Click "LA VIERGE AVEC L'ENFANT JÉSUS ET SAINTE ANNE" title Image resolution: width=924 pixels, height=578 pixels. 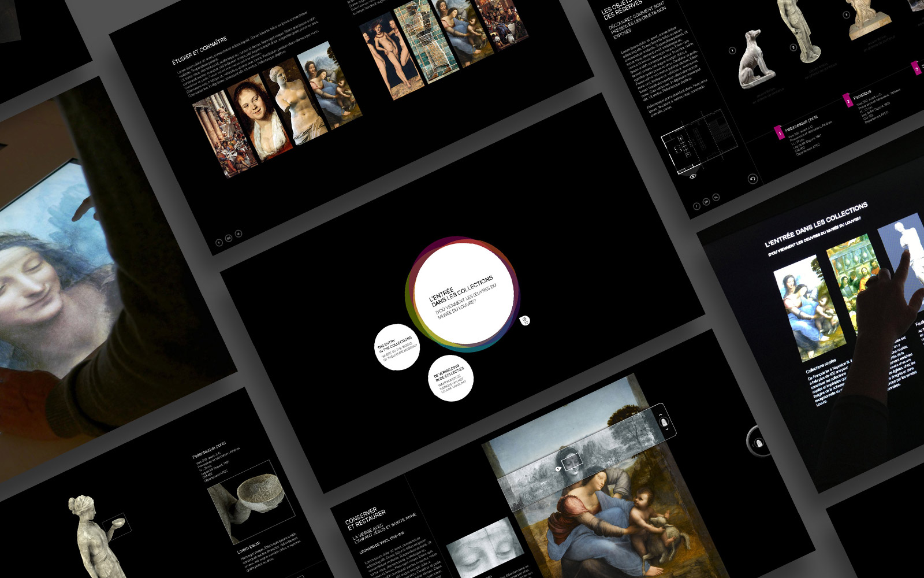(x=385, y=527)
